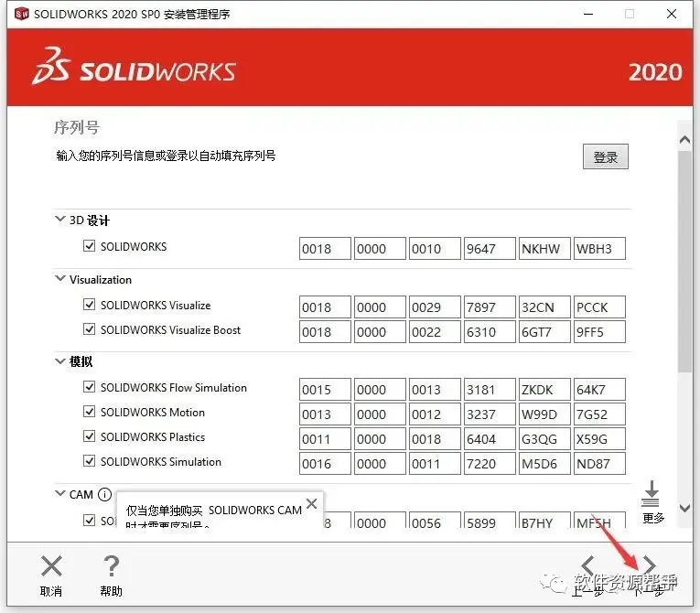The width and height of the screenshot is (700, 613).
Task: Close the installation manager window
Action: click(x=672, y=14)
